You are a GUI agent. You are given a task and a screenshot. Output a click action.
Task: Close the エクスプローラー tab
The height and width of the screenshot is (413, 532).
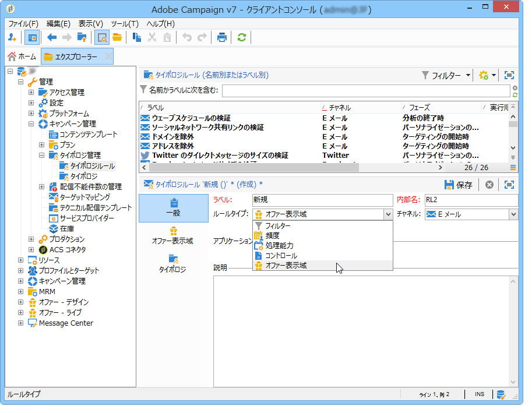108,56
